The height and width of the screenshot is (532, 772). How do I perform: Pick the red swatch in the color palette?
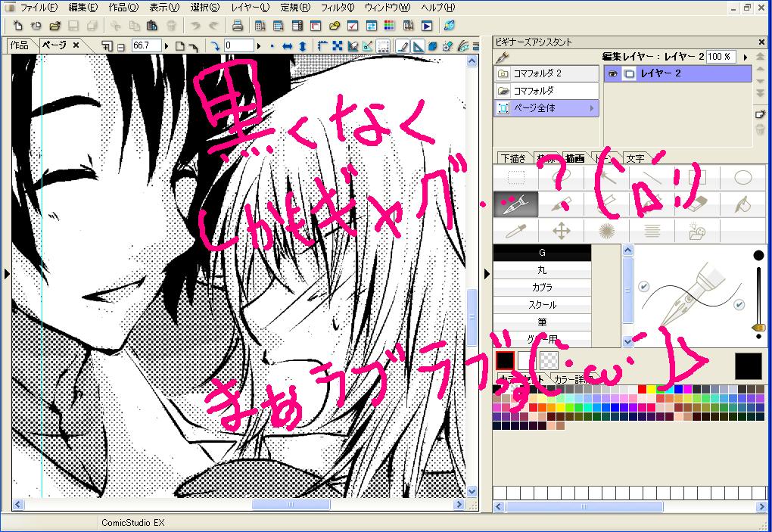[x=642, y=389]
